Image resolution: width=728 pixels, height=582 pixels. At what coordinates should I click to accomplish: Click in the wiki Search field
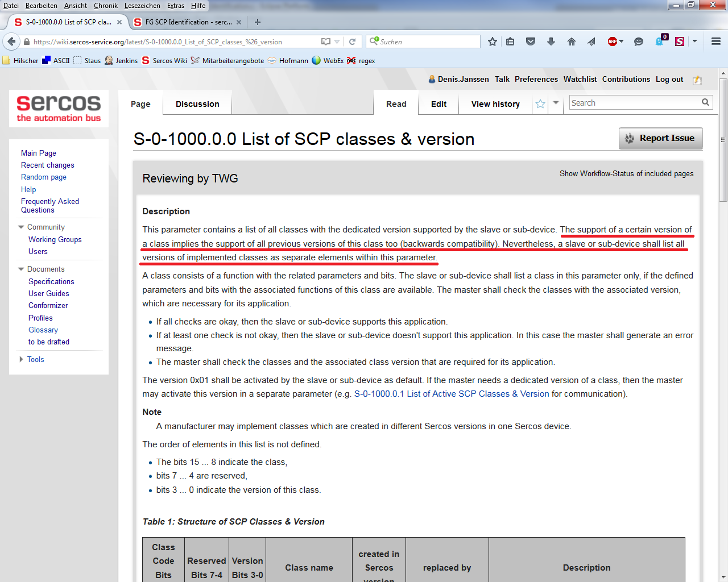coord(634,103)
